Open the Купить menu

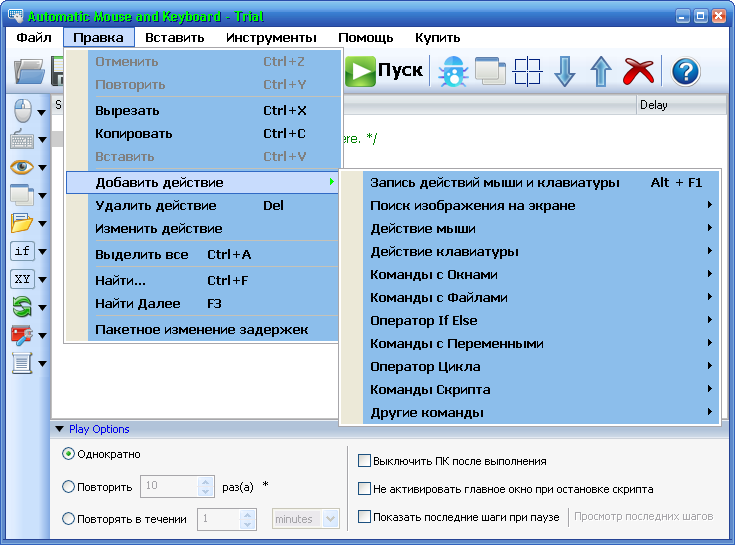[437, 37]
